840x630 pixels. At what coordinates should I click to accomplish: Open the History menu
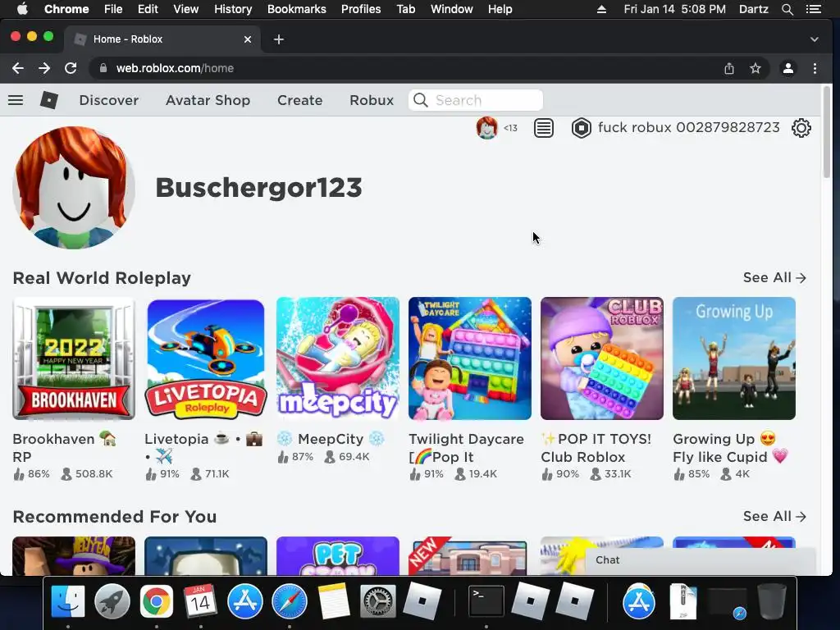click(233, 9)
